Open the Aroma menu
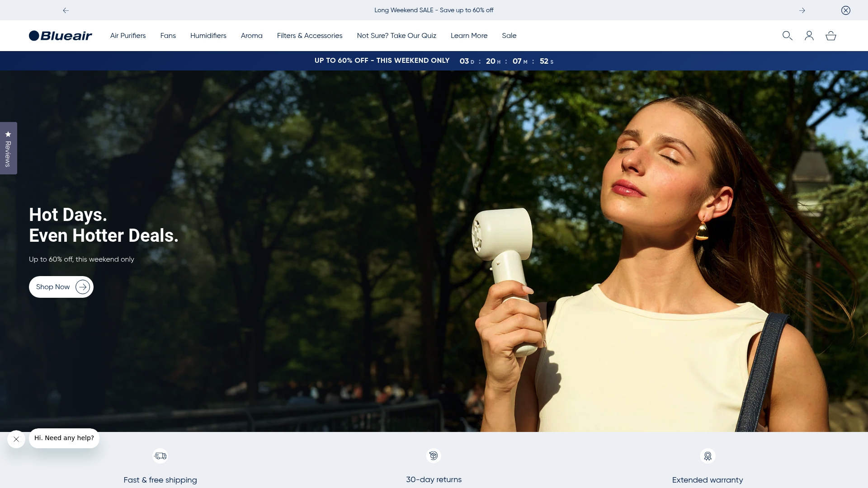 (x=252, y=36)
